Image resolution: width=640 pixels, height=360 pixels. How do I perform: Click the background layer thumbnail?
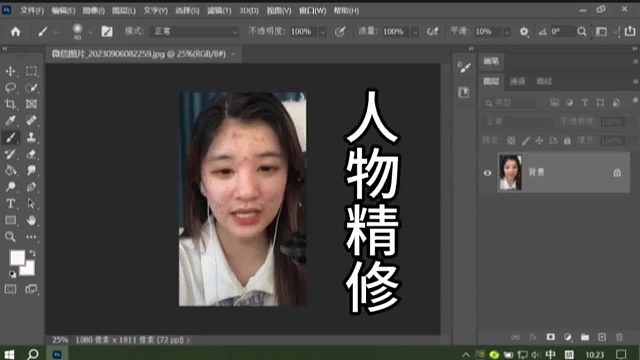(510, 173)
